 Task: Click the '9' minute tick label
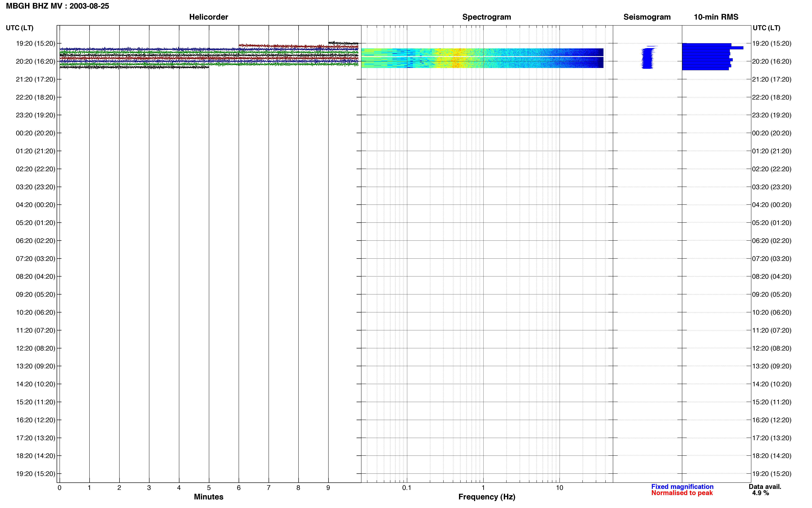(x=328, y=488)
